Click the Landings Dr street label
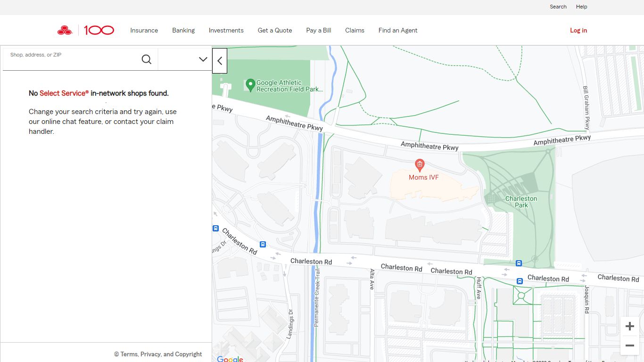 290,324
